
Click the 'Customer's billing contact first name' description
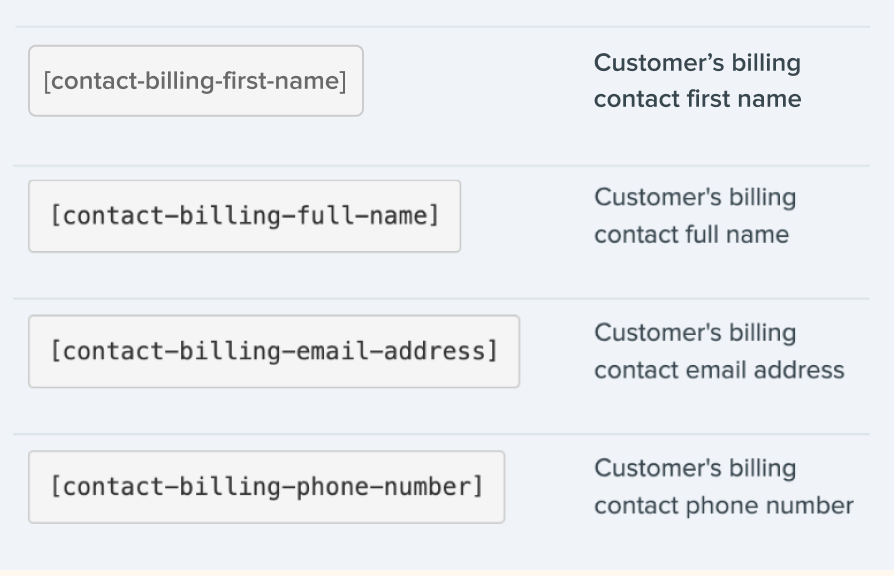(x=698, y=80)
